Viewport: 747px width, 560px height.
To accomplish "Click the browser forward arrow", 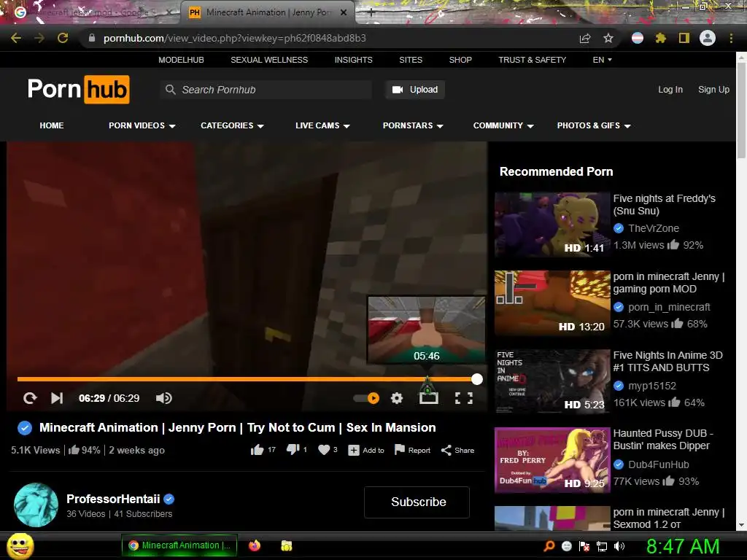I will (x=39, y=38).
